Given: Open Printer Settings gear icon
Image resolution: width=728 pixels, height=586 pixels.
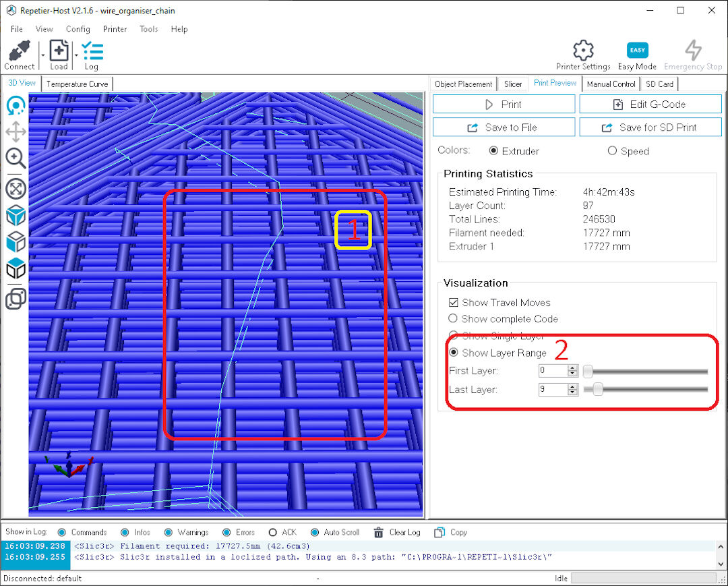Looking at the screenshot, I should click(583, 50).
